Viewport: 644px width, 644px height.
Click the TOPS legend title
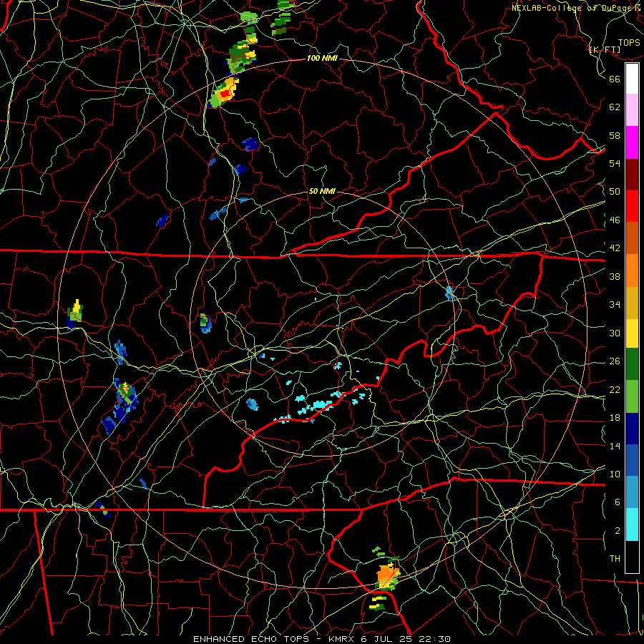(629, 42)
